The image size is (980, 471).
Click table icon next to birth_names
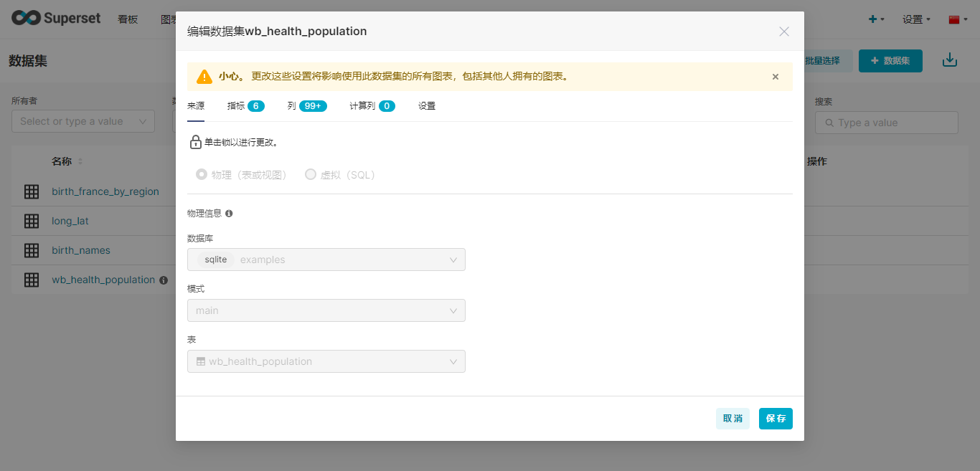tap(32, 250)
